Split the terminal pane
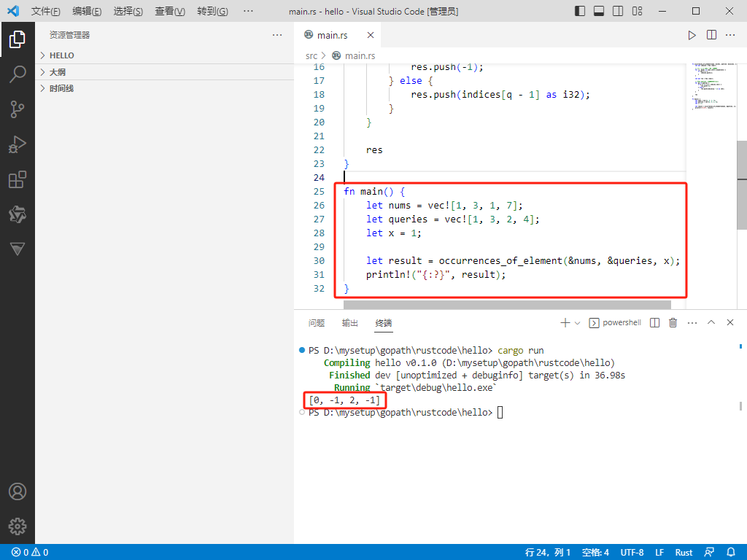Image resolution: width=747 pixels, height=560 pixels. point(654,323)
